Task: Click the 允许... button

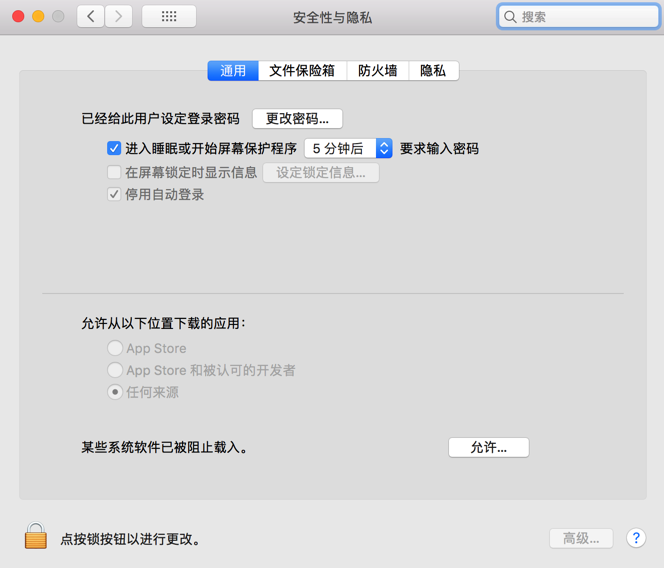Action: pyautogui.click(x=489, y=447)
